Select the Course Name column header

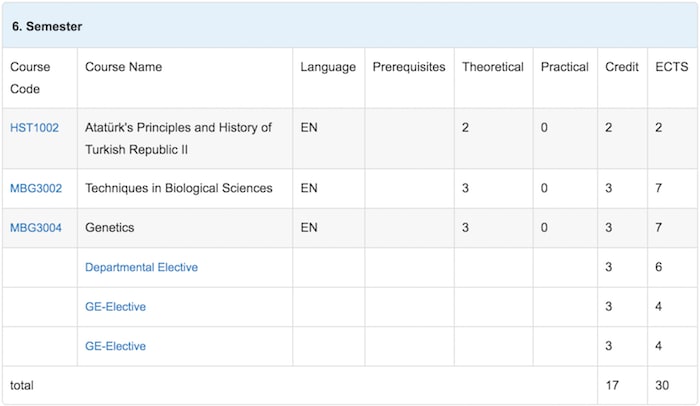[123, 67]
